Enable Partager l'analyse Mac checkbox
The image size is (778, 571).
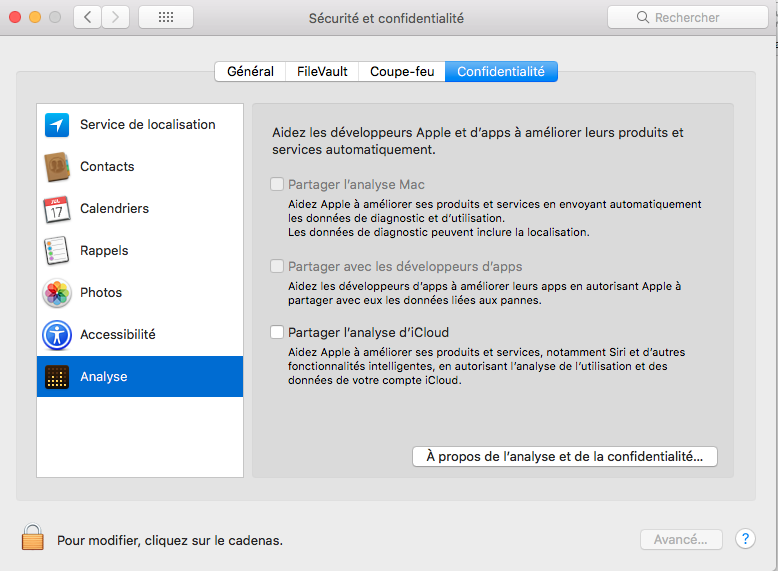[x=277, y=184]
